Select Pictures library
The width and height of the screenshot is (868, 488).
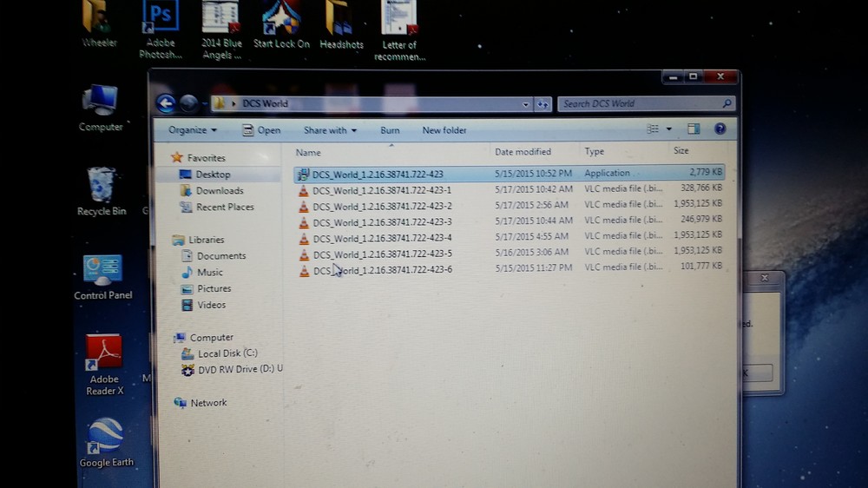214,288
